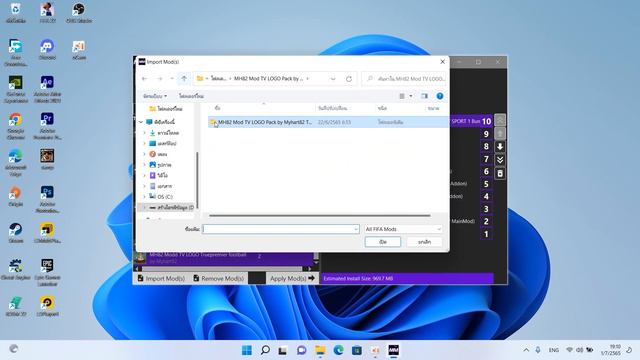
Task: Open the Help icon in dialog
Action: click(x=440, y=96)
